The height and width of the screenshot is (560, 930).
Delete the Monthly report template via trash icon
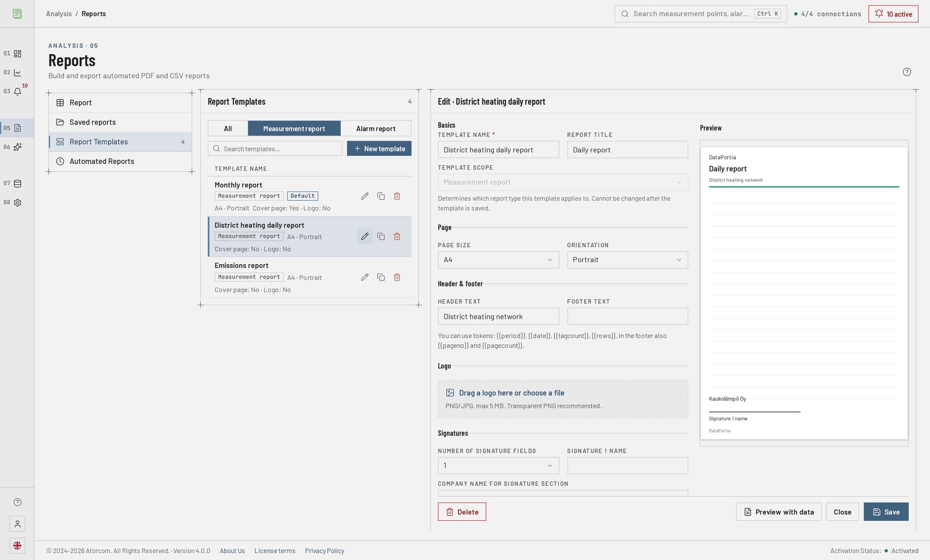coord(397,196)
